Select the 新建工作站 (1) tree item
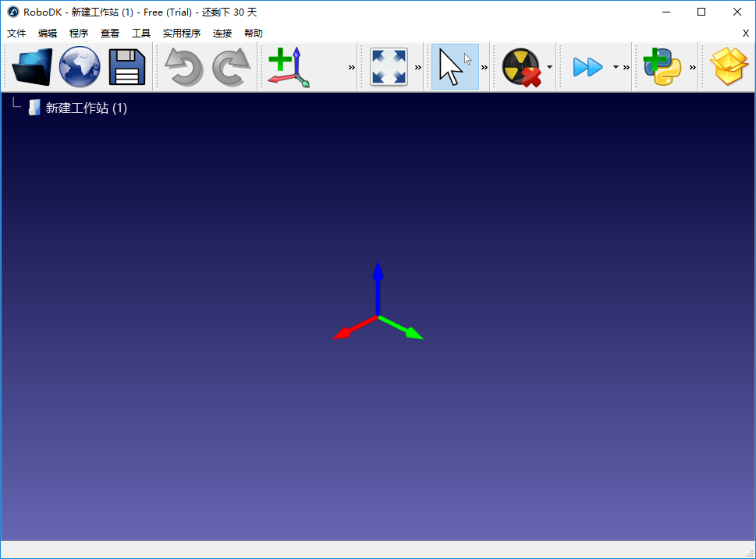This screenshot has height=559, width=756. pos(87,108)
